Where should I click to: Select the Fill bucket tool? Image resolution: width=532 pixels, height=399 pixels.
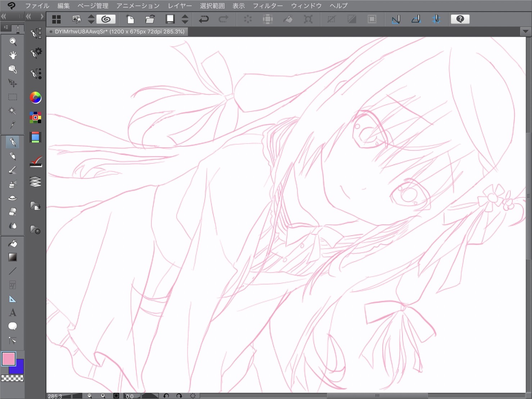(13, 244)
